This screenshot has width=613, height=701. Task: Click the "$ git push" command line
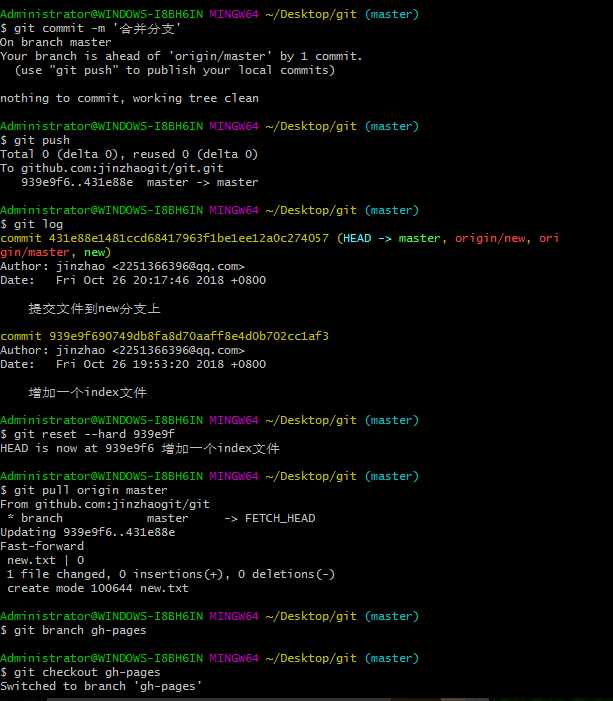[x=35, y=140]
